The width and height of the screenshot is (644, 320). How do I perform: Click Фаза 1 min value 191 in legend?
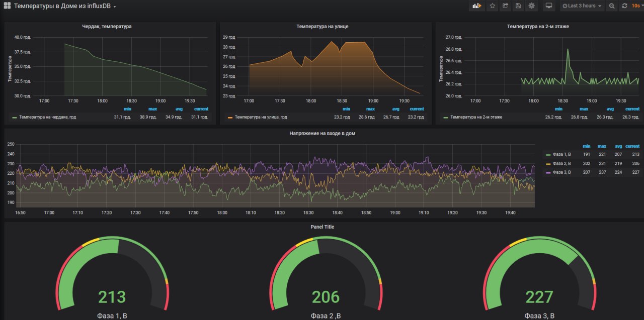coord(587,155)
